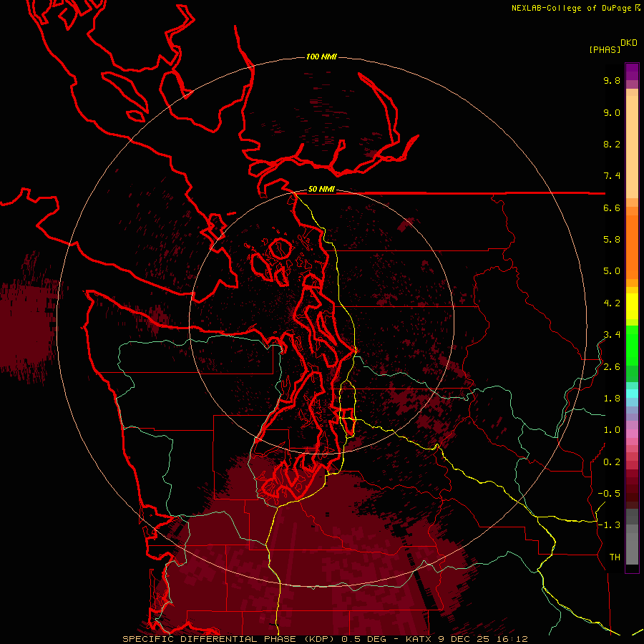Pick the yellow band of the color scale
Image resolution: width=644 pixels, height=644 pixels.
[632, 306]
